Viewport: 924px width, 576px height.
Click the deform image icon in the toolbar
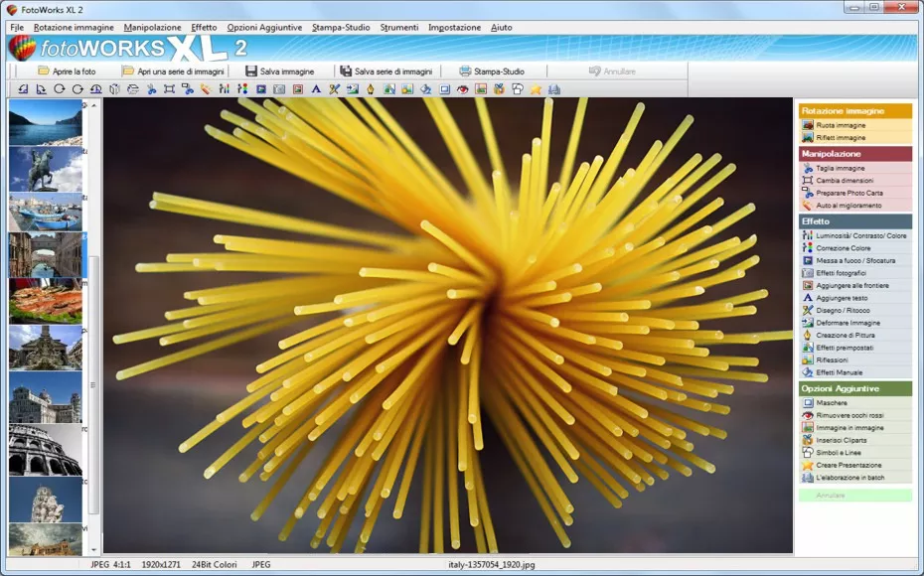tap(353, 89)
